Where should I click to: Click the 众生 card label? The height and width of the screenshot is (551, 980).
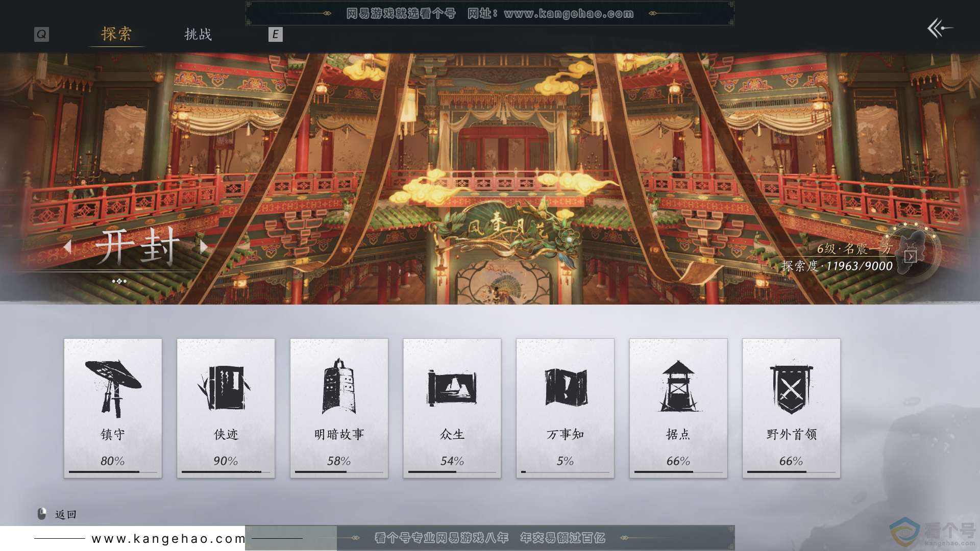[x=452, y=434]
